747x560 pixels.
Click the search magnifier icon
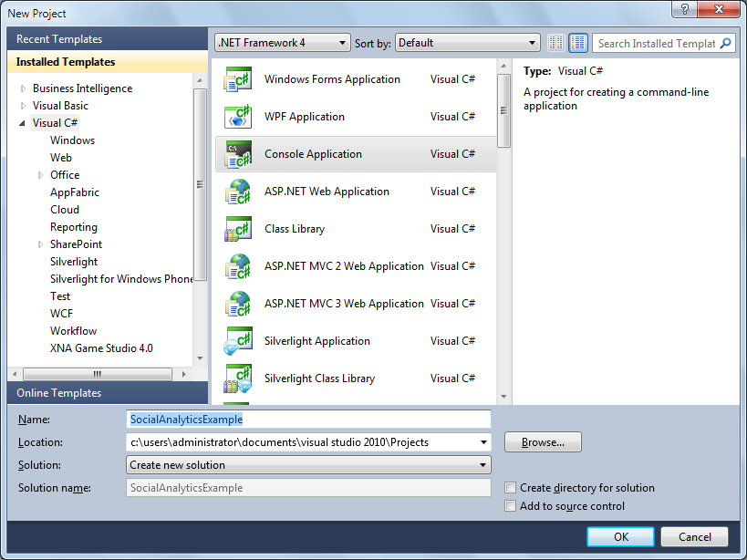point(725,44)
